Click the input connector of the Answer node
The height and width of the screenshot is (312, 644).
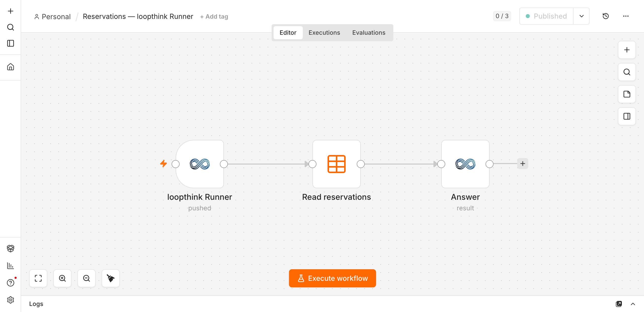coord(441,164)
